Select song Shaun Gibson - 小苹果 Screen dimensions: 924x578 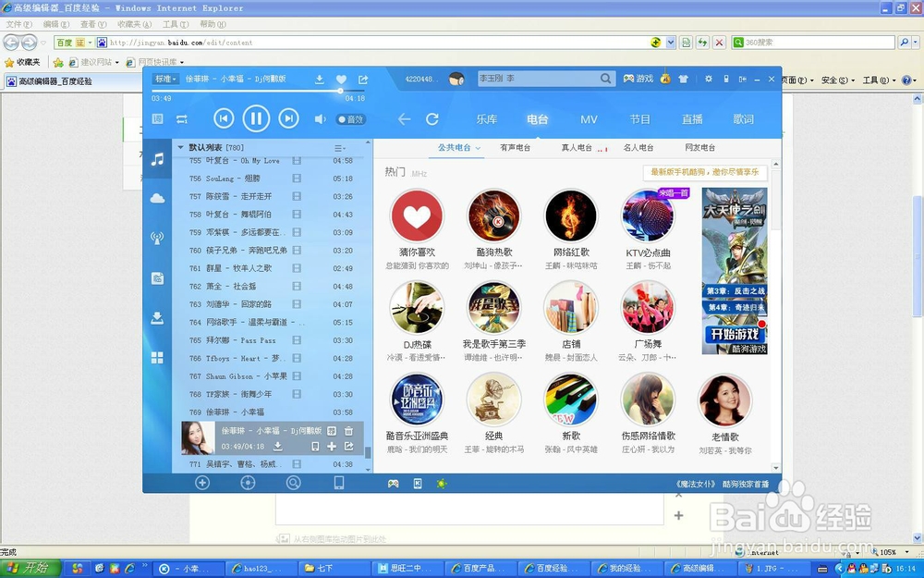(272, 376)
